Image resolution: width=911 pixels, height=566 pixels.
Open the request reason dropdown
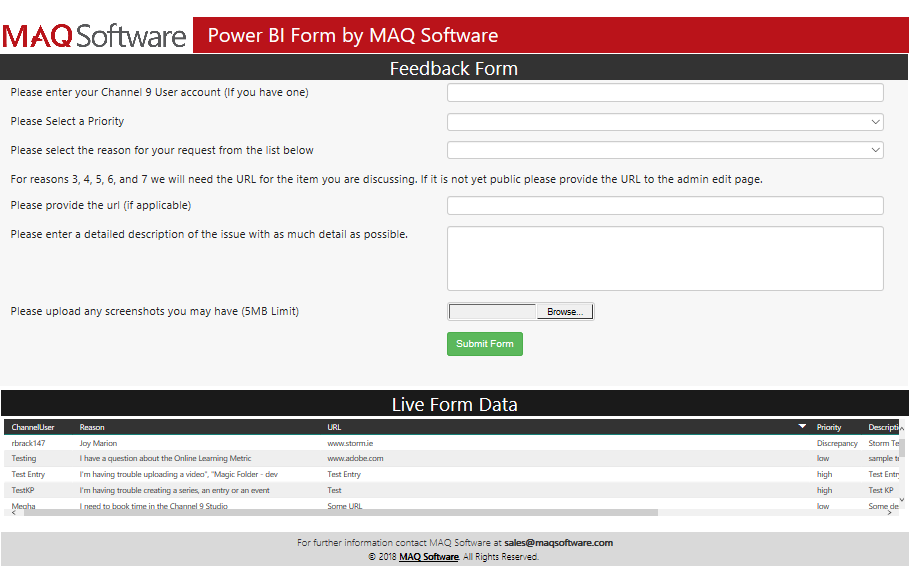665,150
